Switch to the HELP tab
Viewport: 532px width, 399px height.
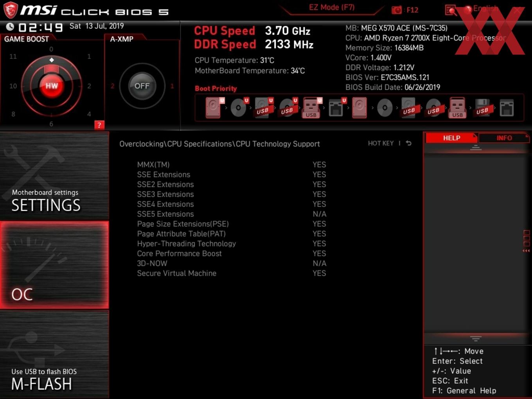point(451,138)
